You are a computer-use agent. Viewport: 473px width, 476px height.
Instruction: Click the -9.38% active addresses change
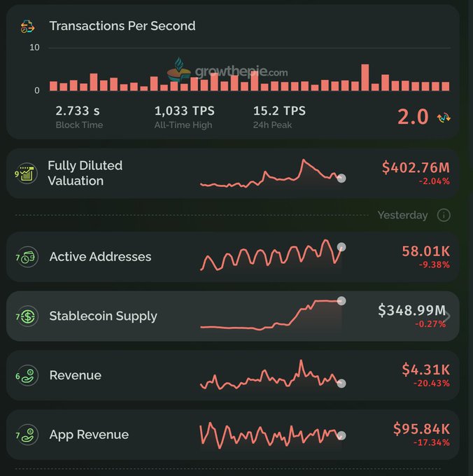[434, 265]
